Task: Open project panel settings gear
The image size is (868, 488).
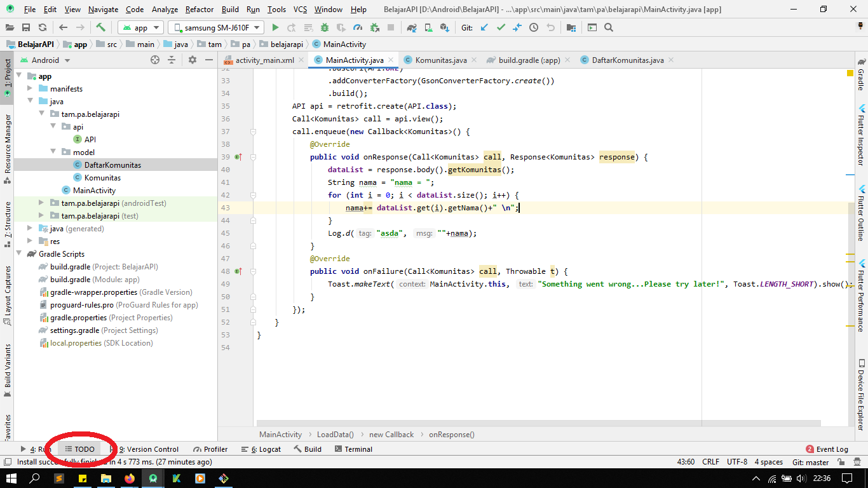Action: 193,60
